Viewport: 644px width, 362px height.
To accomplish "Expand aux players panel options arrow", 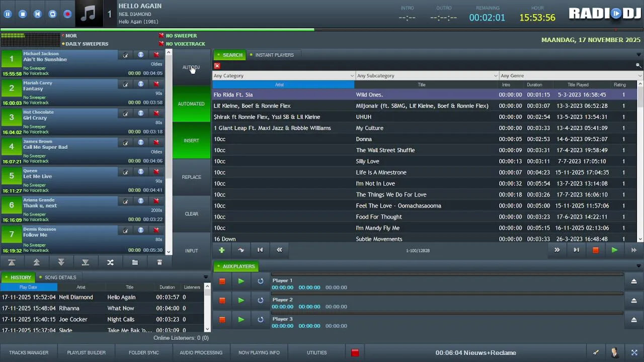I will click(x=639, y=266).
